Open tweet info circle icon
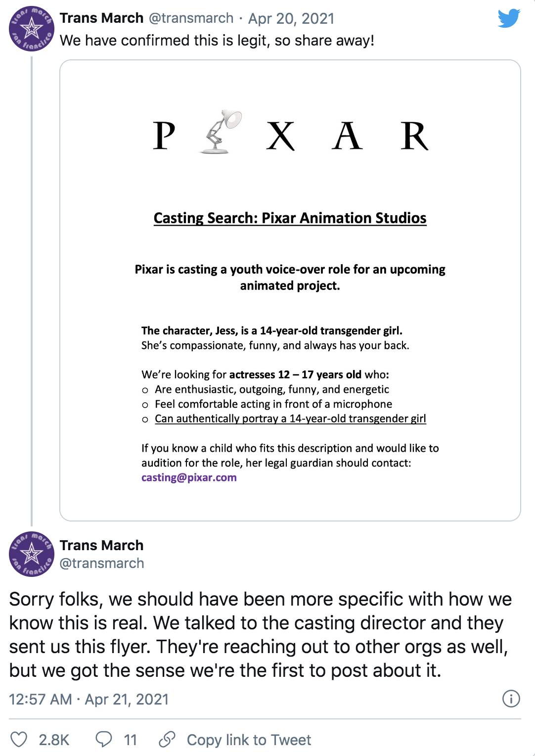 point(511,699)
